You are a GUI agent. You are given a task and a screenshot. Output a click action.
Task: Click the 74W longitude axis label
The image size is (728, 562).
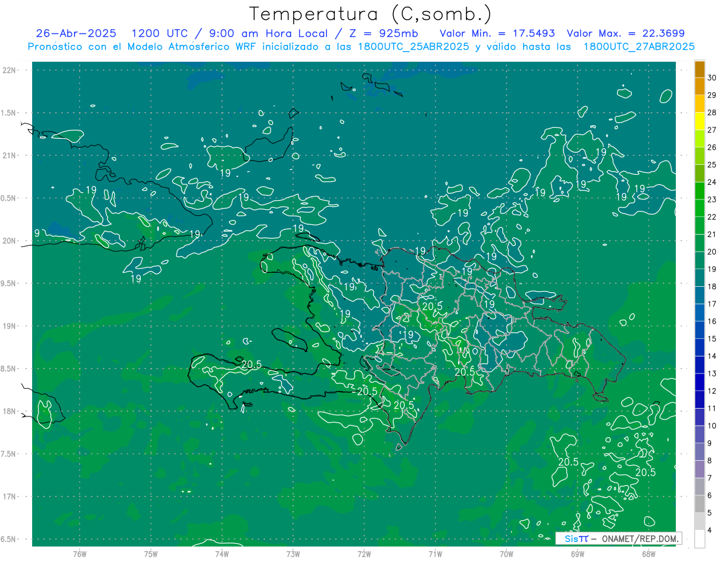click(222, 554)
